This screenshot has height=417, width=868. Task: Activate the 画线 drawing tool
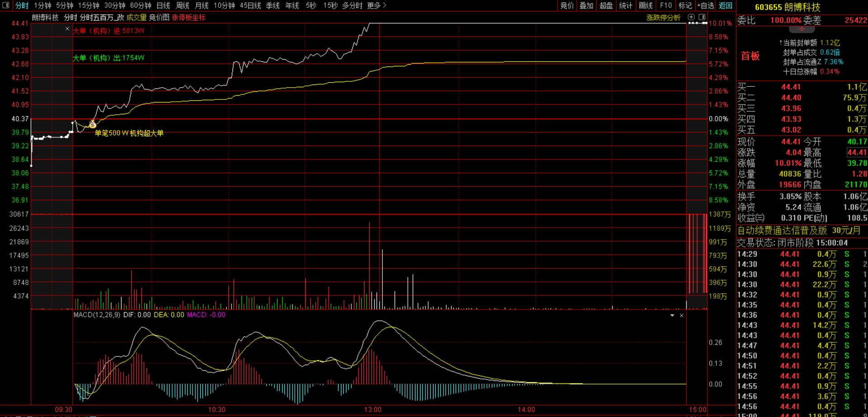point(646,5)
